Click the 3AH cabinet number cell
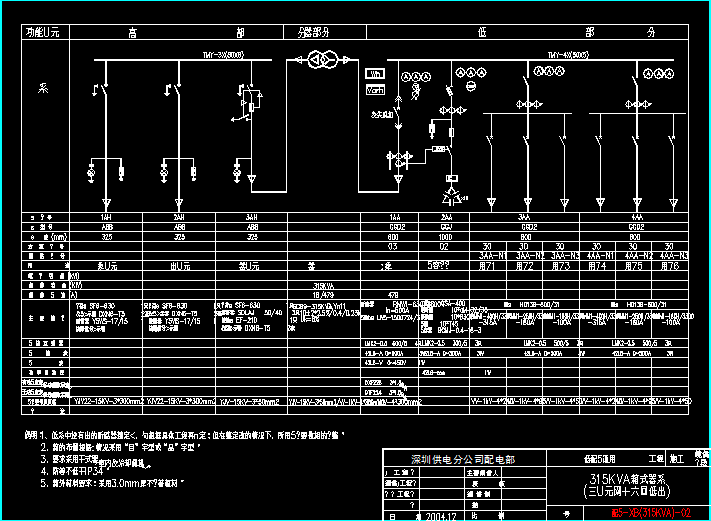 tap(252, 218)
